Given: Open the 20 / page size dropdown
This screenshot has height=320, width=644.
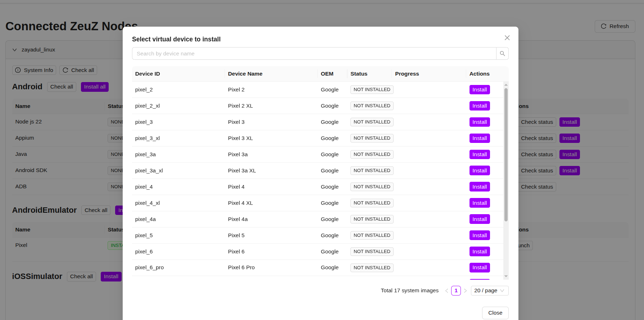Looking at the screenshot, I should pyautogui.click(x=489, y=290).
